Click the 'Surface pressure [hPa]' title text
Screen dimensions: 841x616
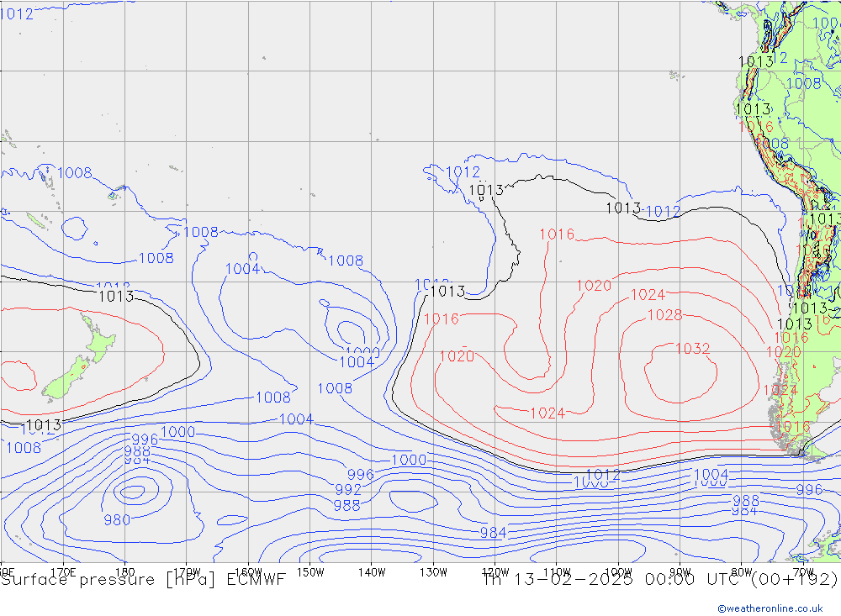coord(108,580)
